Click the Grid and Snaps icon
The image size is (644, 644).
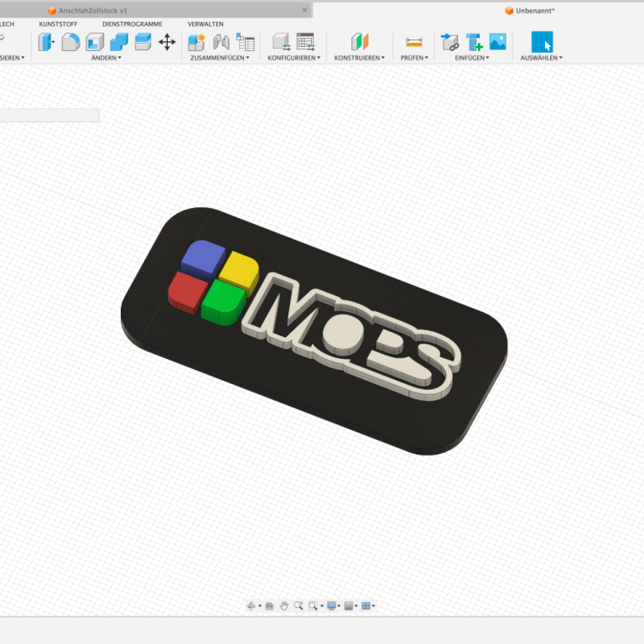349,605
